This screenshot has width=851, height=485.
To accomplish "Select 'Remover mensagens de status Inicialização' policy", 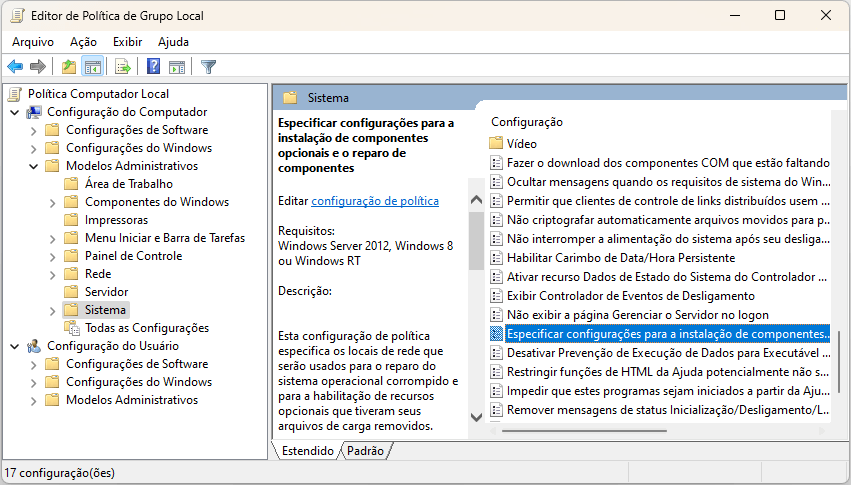I will 668,410.
